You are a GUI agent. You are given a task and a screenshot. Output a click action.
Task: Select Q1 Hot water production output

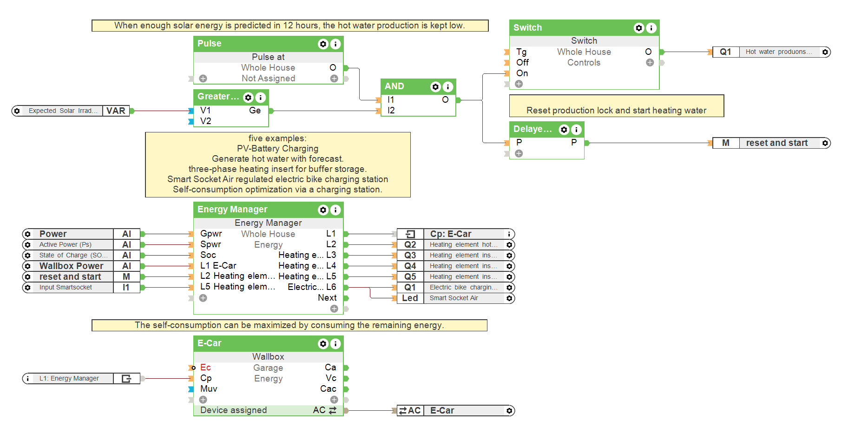771,52
